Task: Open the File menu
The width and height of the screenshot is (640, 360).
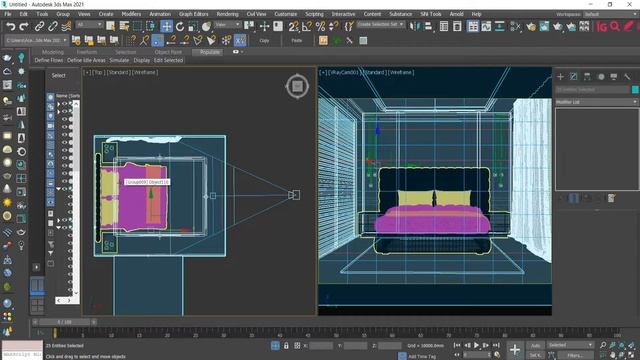Action: click(x=8, y=14)
